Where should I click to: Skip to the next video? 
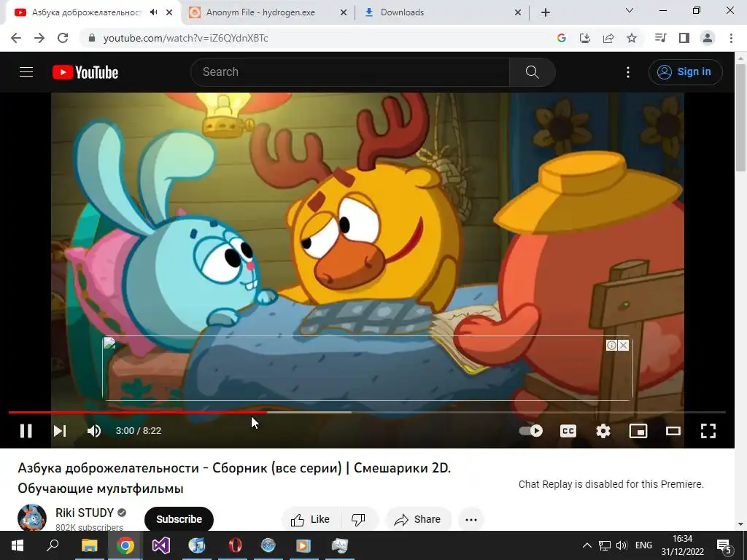click(x=60, y=431)
